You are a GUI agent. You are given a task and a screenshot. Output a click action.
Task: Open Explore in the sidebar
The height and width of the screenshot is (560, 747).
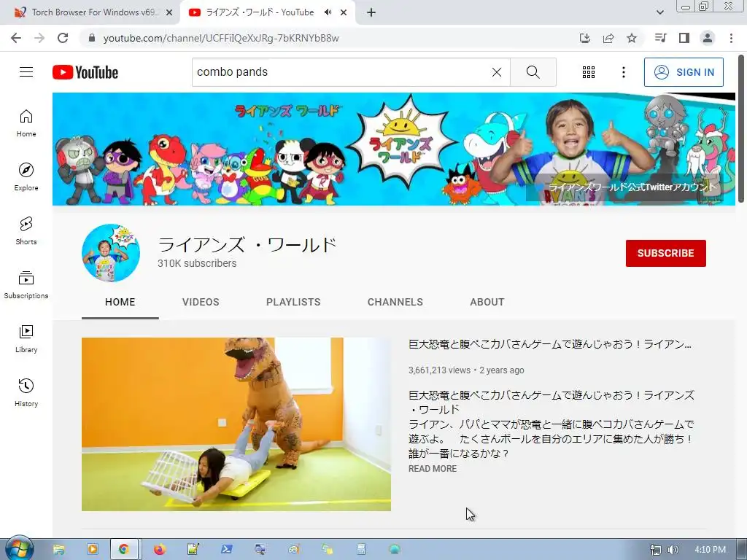tap(26, 176)
